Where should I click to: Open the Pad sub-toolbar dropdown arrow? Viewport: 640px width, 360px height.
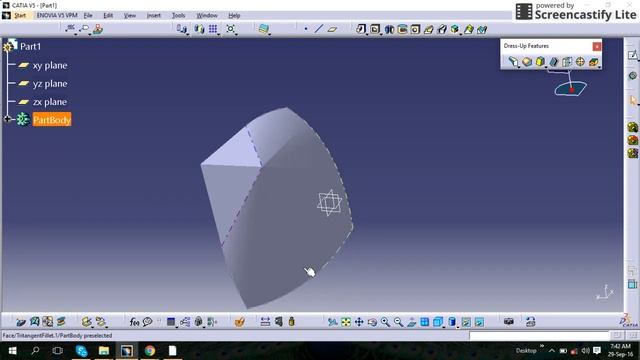click(367, 34)
